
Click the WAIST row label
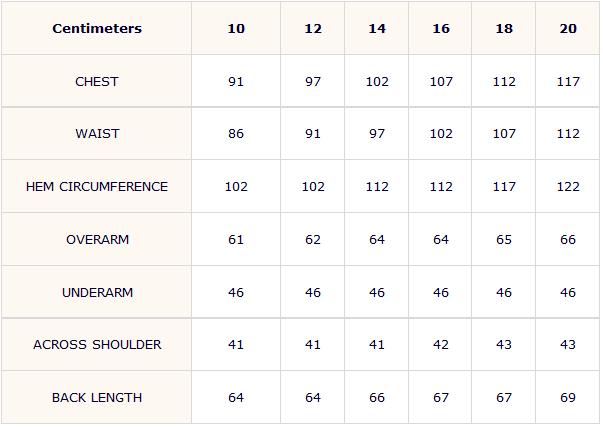[x=97, y=133]
